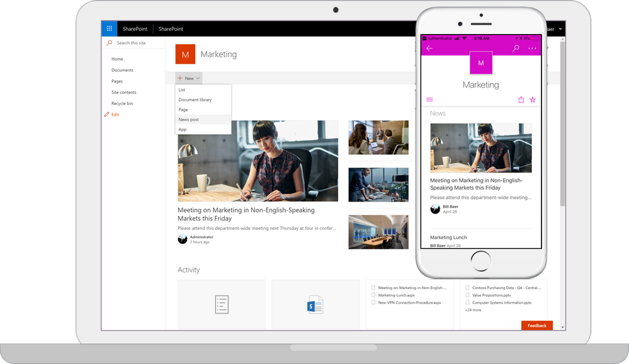The width and height of the screenshot is (629, 364).
Task: Open the app launcher waffle icon
Action: tap(109, 29)
